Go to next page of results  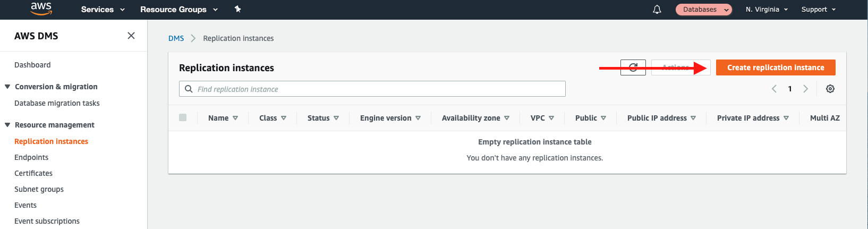coord(805,89)
